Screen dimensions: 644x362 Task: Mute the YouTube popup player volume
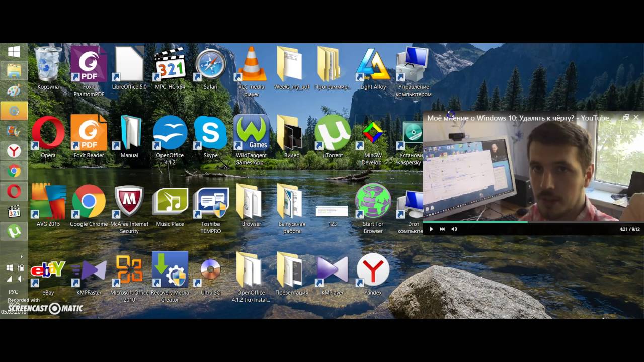point(454,229)
